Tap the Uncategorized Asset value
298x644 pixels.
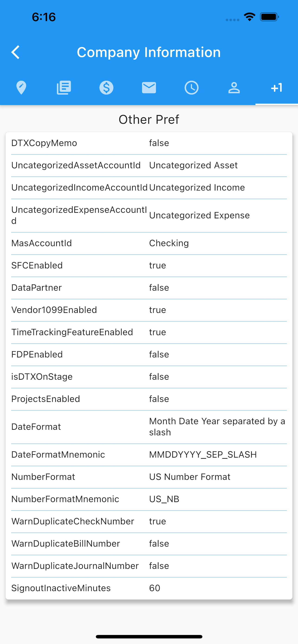[193, 165]
